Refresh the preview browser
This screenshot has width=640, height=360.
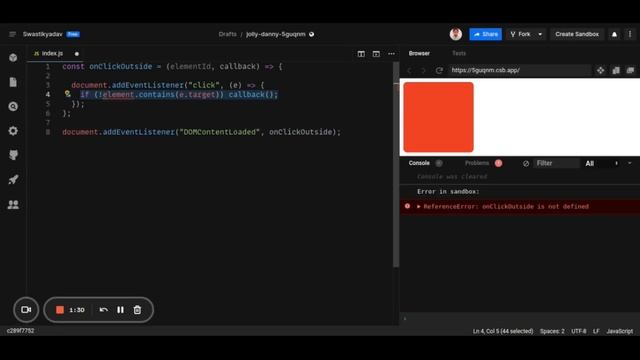tap(439, 70)
